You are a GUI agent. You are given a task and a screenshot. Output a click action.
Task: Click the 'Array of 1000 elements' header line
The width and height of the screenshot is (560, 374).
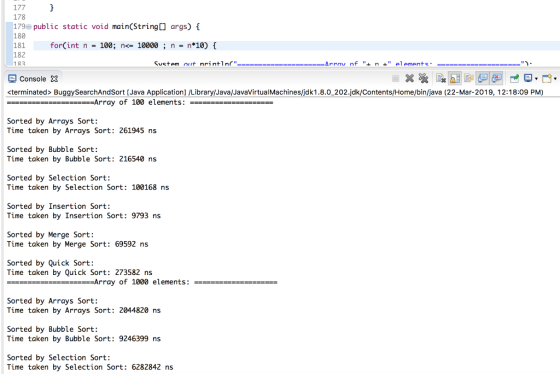coord(142,282)
